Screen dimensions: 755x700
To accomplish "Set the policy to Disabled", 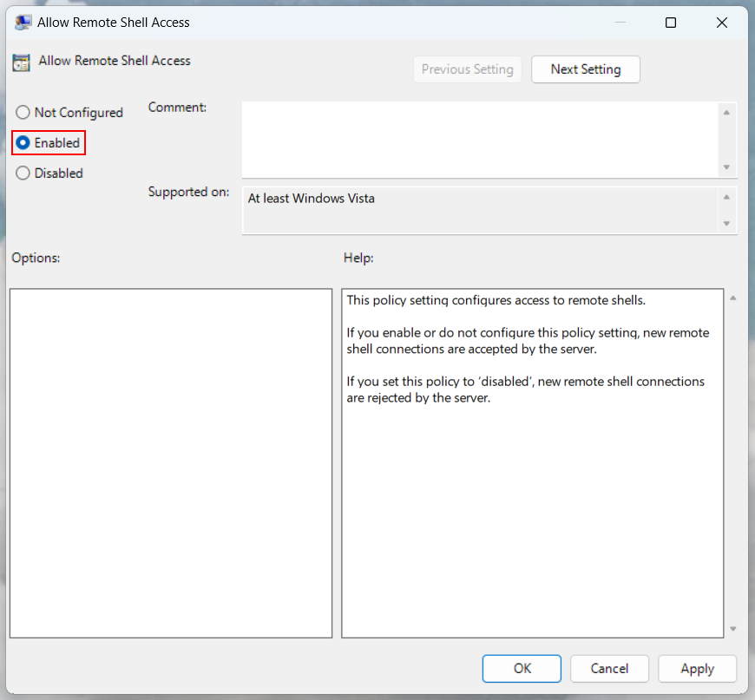I will 23,173.
